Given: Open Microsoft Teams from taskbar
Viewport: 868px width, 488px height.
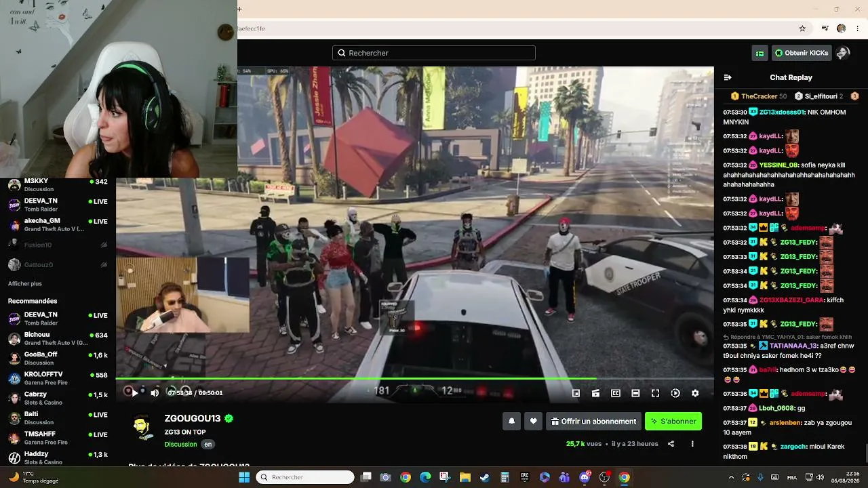Looking at the screenshot, I should (564, 477).
